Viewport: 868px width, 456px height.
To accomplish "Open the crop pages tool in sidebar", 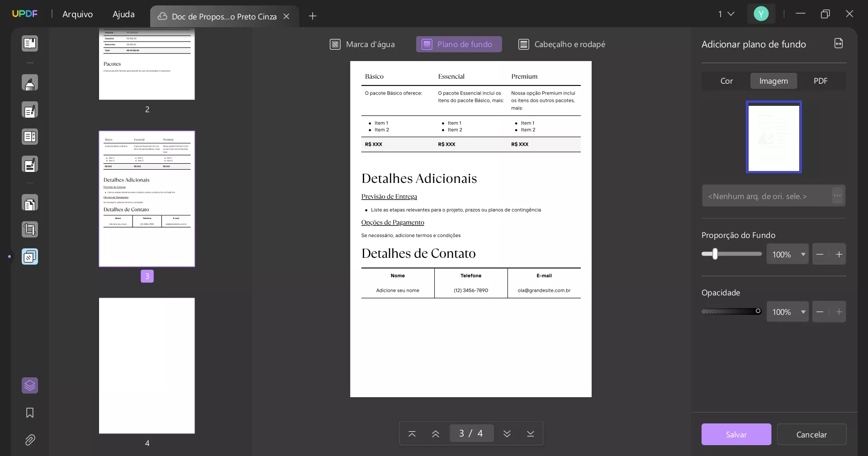I will (x=30, y=229).
